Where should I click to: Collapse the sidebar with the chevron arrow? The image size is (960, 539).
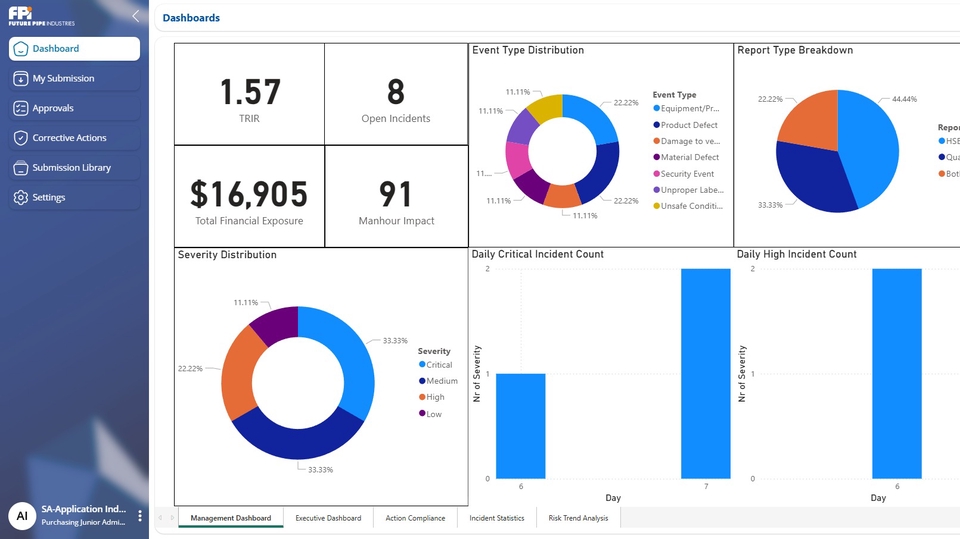[136, 16]
